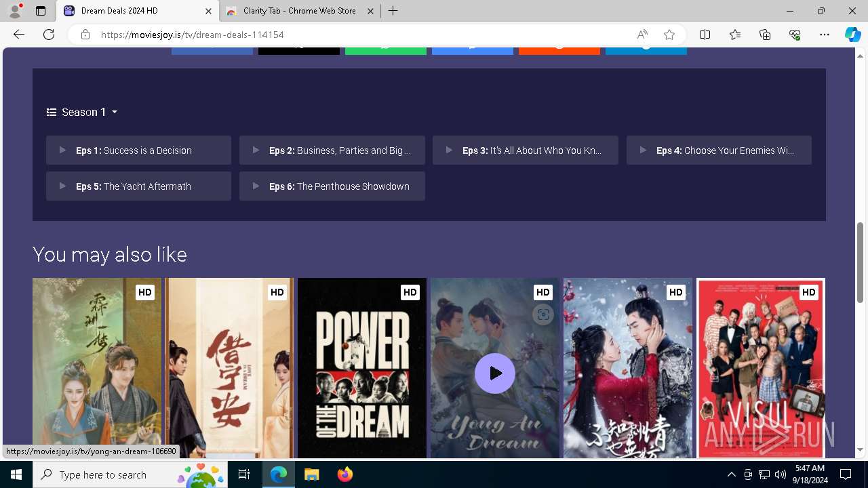Play Eps 1: Success is a Decision

[x=138, y=150]
